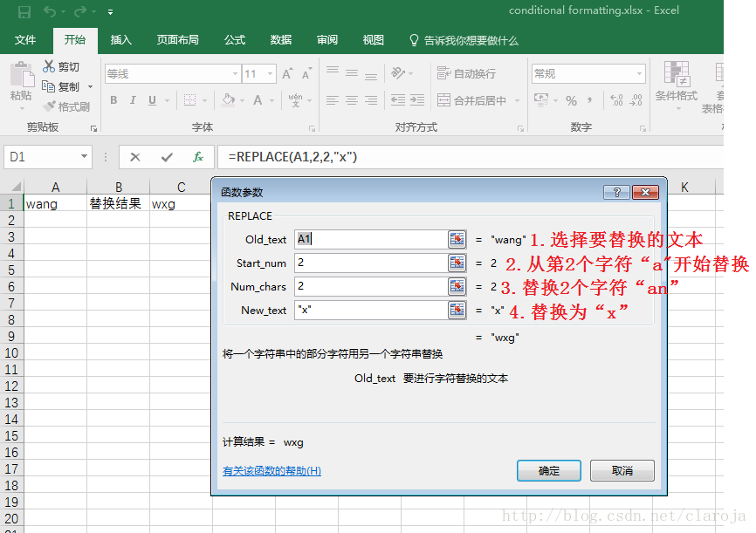Click the Redo arrow icon
The image size is (756, 533).
80,11
